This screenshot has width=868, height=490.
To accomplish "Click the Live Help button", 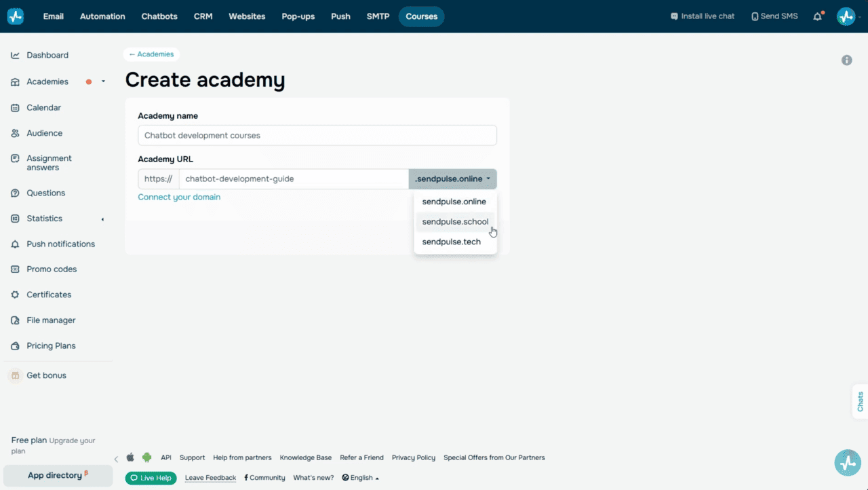I will click(151, 478).
